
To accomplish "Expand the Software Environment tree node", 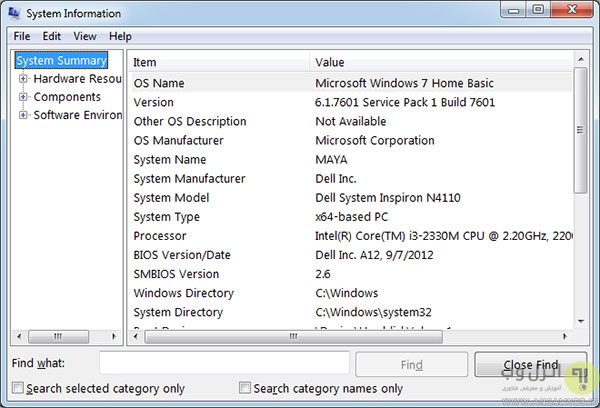I will pos(24,115).
